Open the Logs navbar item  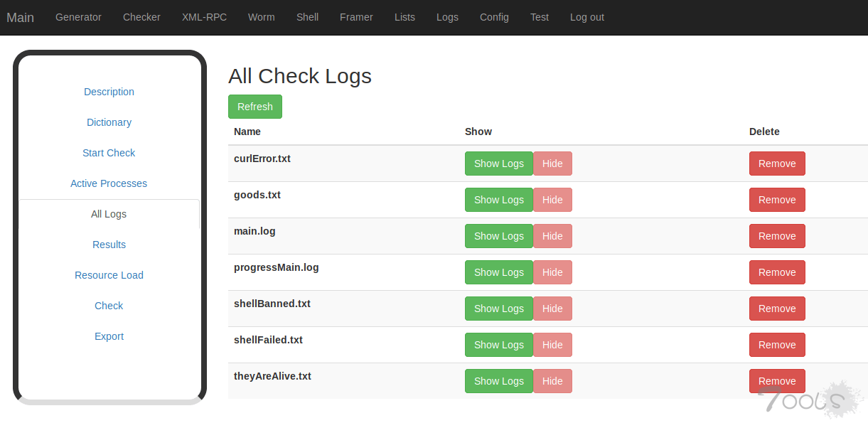coord(447,17)
